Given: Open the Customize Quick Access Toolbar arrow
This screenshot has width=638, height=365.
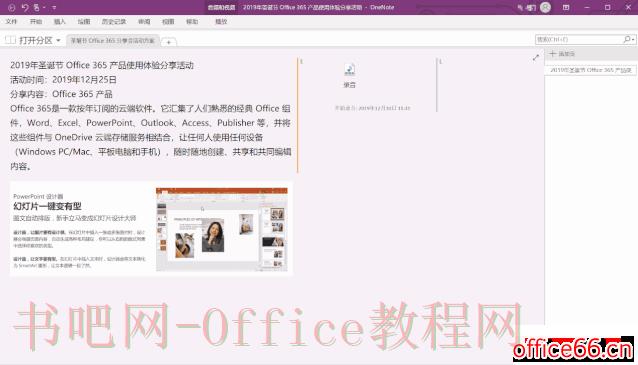Looking at the screenshot, I should [x=54, y=8].
